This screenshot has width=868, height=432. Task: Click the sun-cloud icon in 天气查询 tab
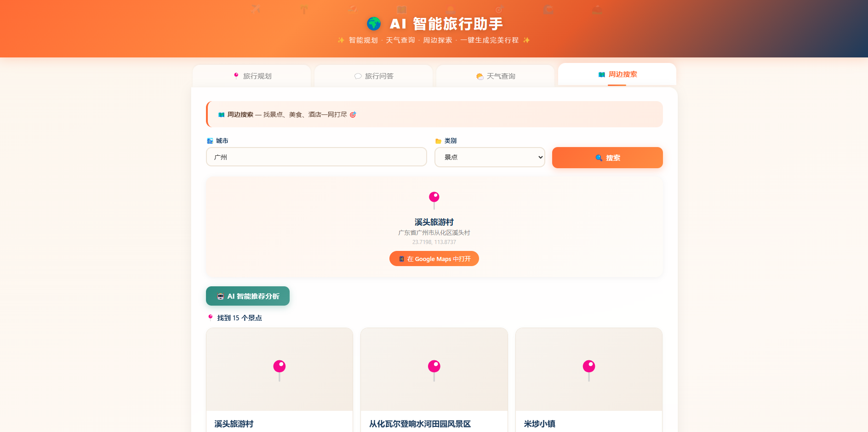tap(480, 76)
